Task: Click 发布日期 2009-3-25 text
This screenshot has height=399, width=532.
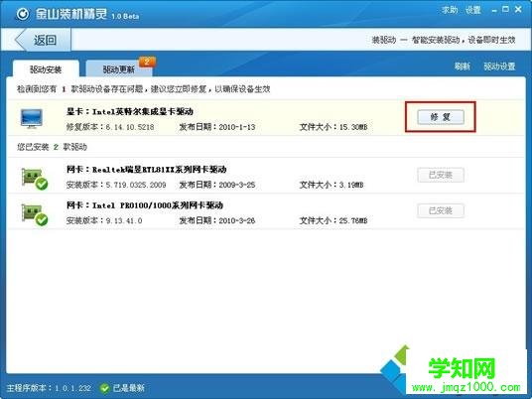Action: tap(217, 185)
